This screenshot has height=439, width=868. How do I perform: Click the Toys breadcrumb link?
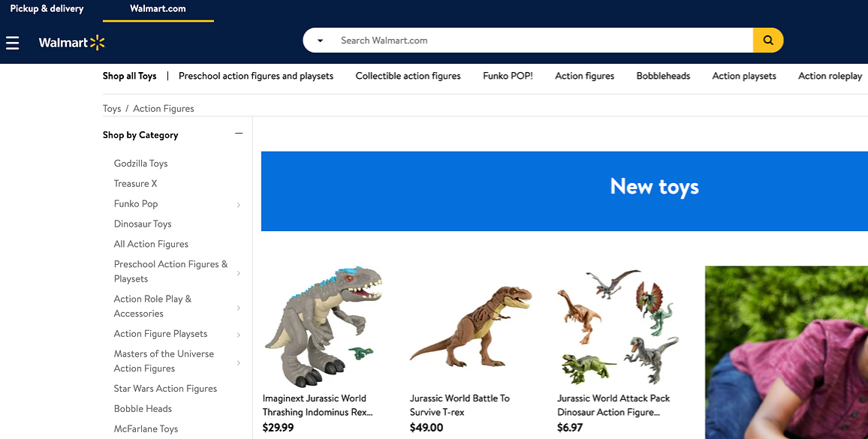pos(112,109)
